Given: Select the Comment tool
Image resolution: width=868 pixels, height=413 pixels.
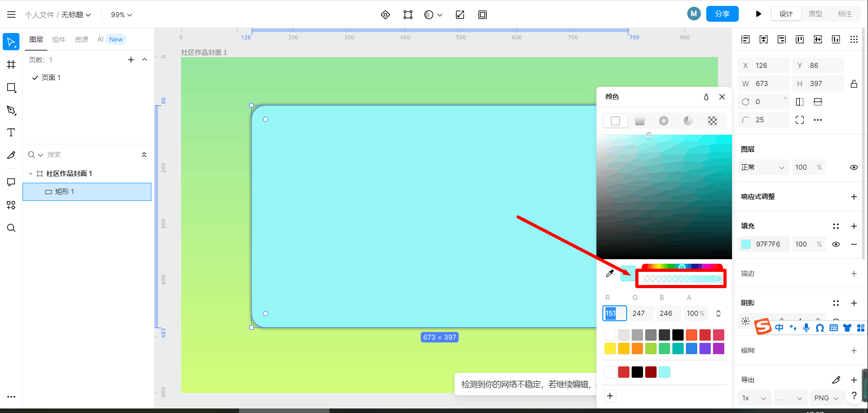Looking at the screenshot, I should [11, 182].
